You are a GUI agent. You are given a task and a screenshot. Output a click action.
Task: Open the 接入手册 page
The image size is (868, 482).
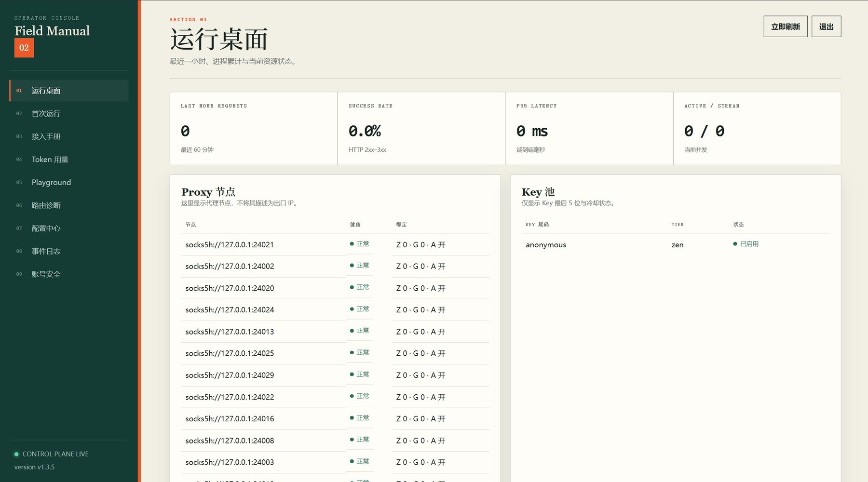(69, 136)
